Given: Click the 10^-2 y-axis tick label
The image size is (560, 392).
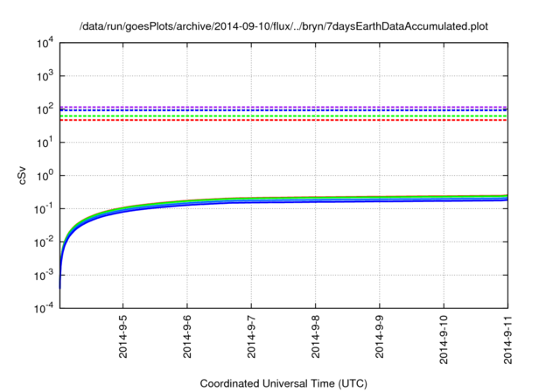Looking at the screenshot, I should click(x=44, y=242).
